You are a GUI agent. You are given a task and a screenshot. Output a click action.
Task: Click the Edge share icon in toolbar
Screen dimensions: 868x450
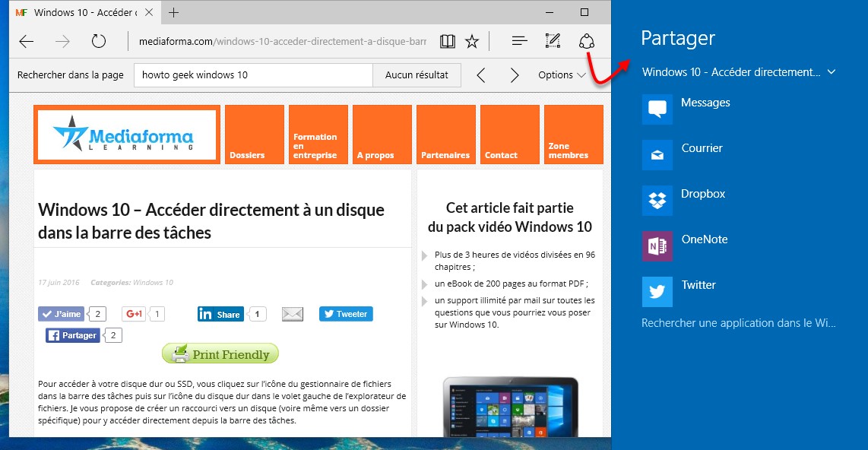(586, 42)
